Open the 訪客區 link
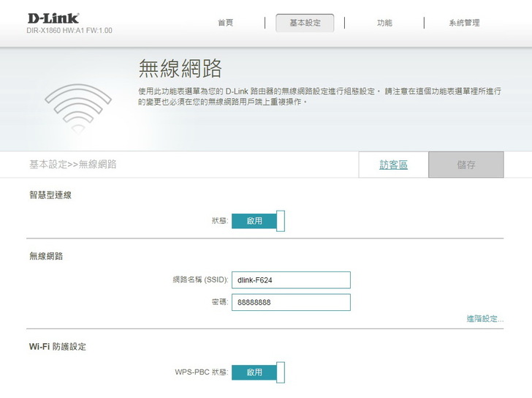 pos(393,165)
